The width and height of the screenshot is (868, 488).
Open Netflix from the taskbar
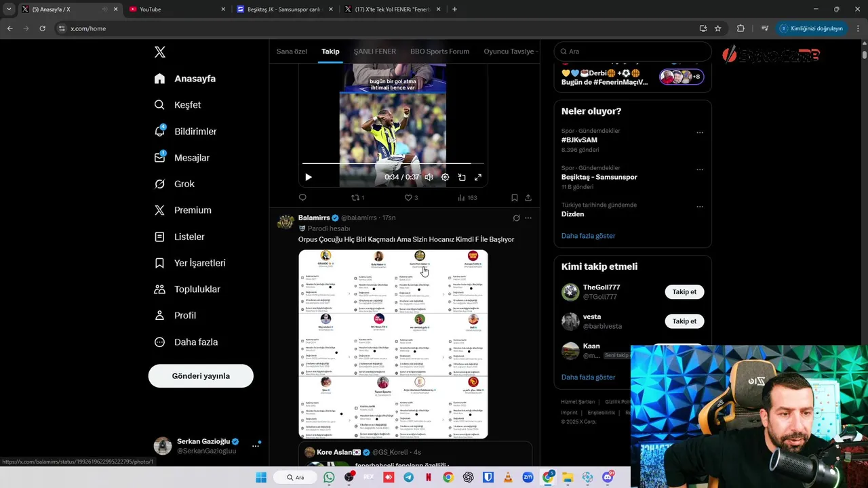(x=429, y=477)
